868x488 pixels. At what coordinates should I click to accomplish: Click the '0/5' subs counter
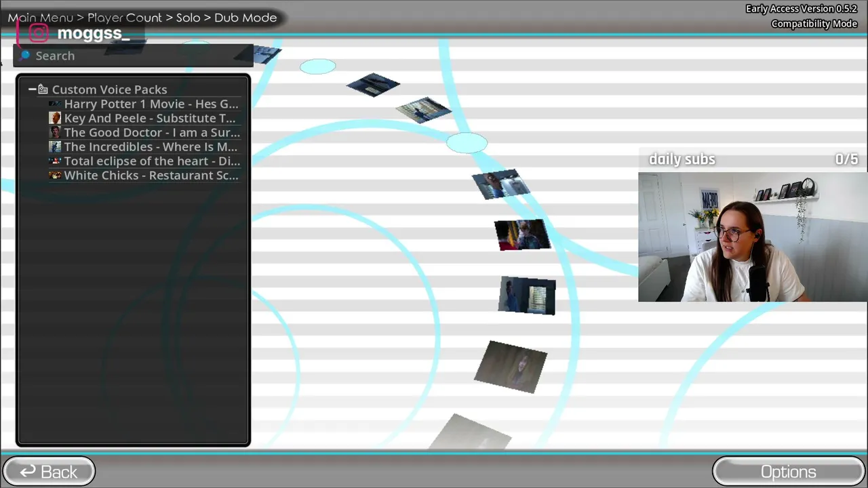pyautogui.click(x=846, y=159)
